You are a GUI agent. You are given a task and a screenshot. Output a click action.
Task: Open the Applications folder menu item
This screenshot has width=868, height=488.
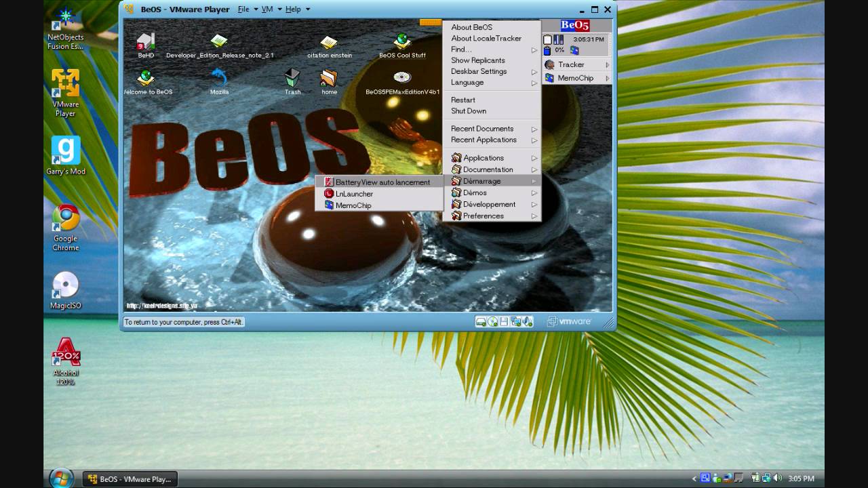(x=492, y=158)
